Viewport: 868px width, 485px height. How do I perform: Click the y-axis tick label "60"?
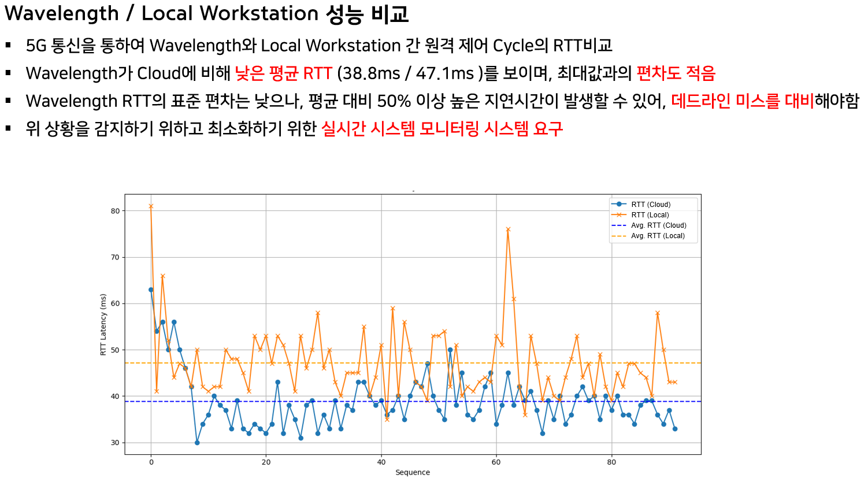click(x=115, y=303)
